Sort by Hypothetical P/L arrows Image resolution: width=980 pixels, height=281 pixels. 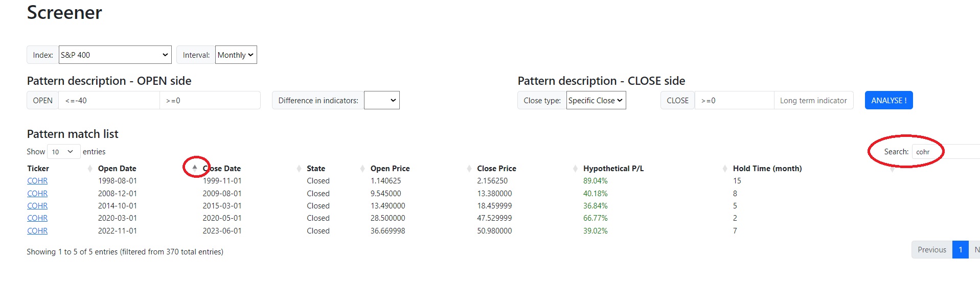click(725, 168)
